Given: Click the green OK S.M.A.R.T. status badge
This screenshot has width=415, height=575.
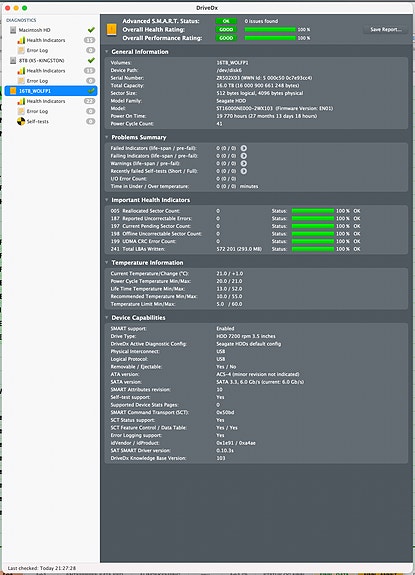Looking at the screenshot, I should tap(226, 21).
